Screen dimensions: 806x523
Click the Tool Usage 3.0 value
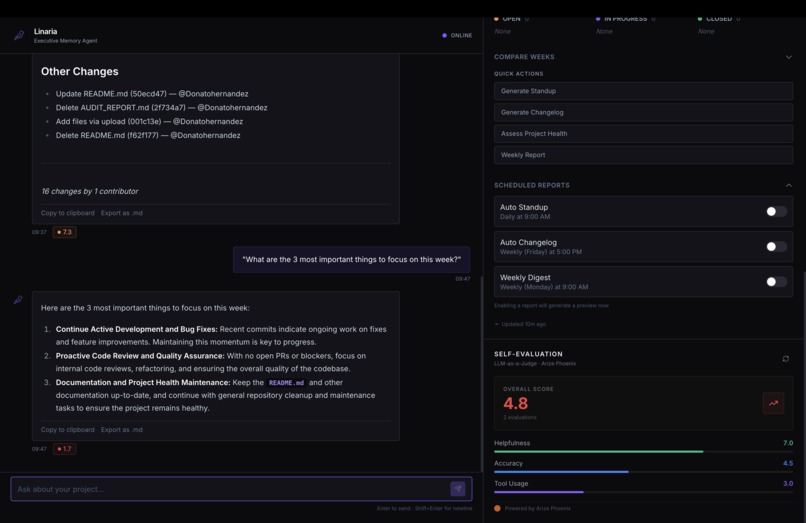788,483
